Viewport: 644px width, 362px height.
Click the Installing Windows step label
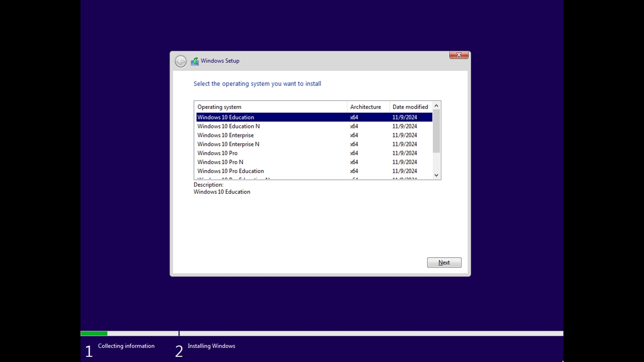(211, 346)
